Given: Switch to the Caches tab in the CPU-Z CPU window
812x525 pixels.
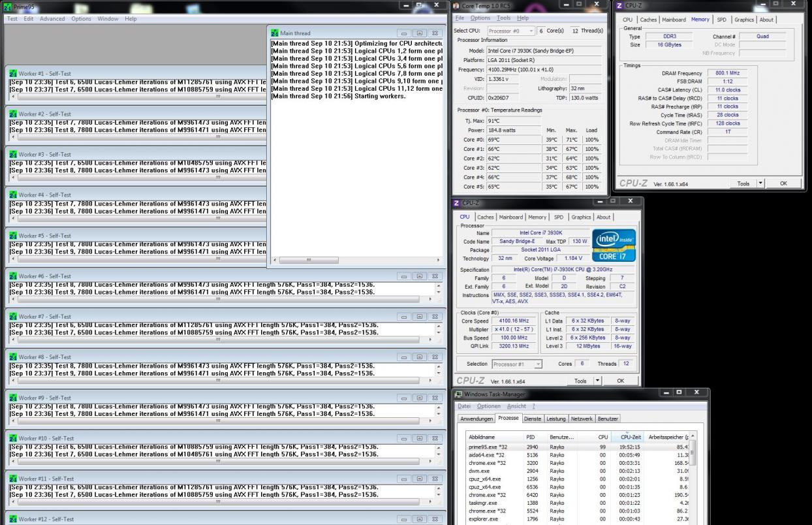Looking at the screenshot, I should (x=485, y=217).
